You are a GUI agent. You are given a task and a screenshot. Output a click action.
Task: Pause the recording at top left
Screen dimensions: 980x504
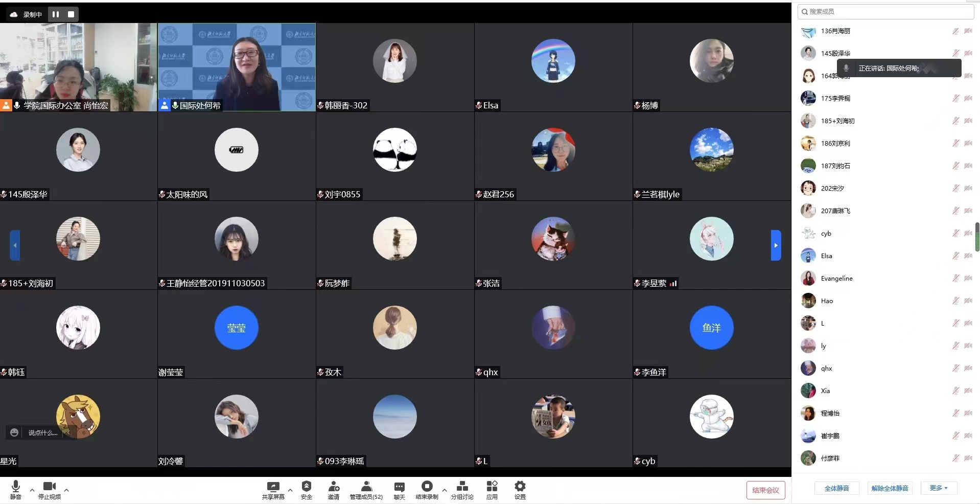pyautogui.click(x=56, y=14)
